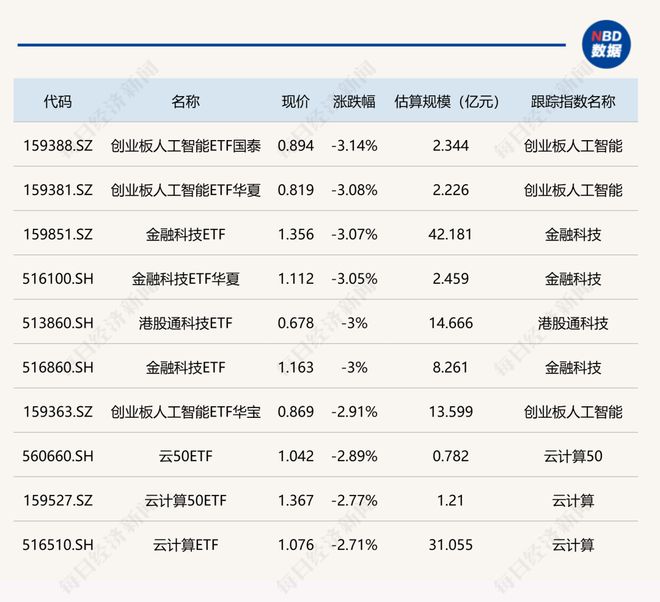Click the index name 港股通科技
Screen dimensions: 660x602
point(573,323)
